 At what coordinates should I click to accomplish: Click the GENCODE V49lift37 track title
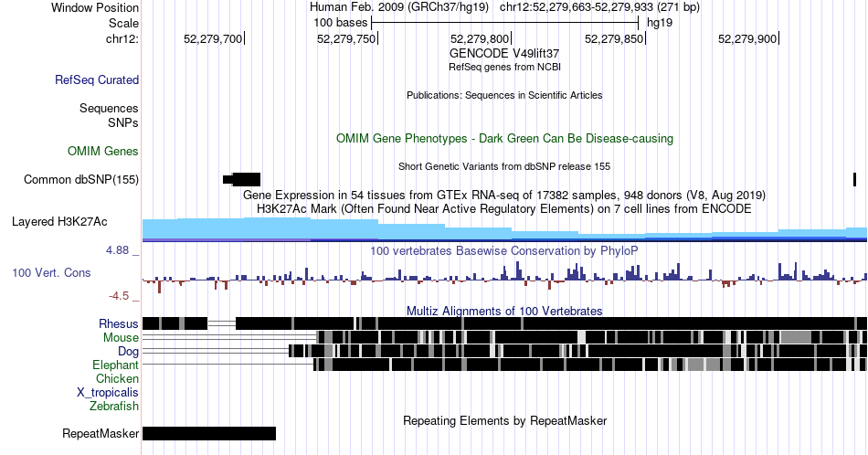503,54
